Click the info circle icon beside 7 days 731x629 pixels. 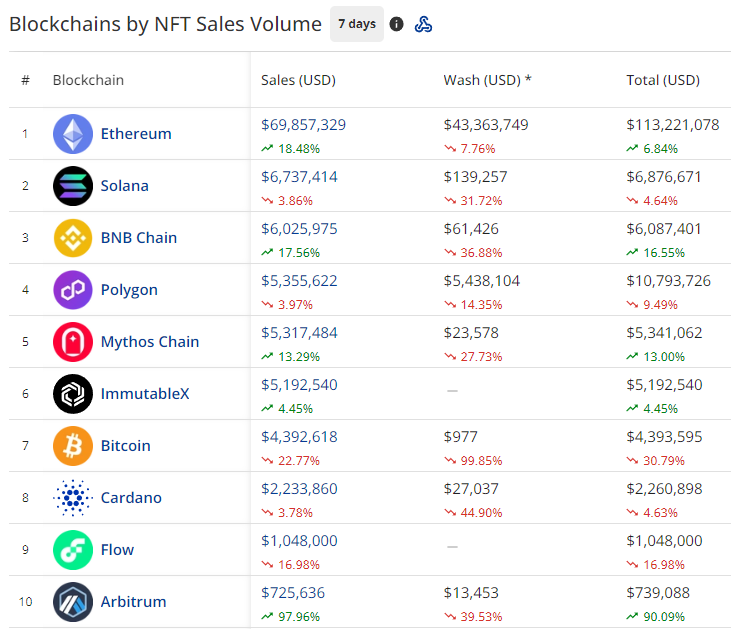click(x=396, y=24)
